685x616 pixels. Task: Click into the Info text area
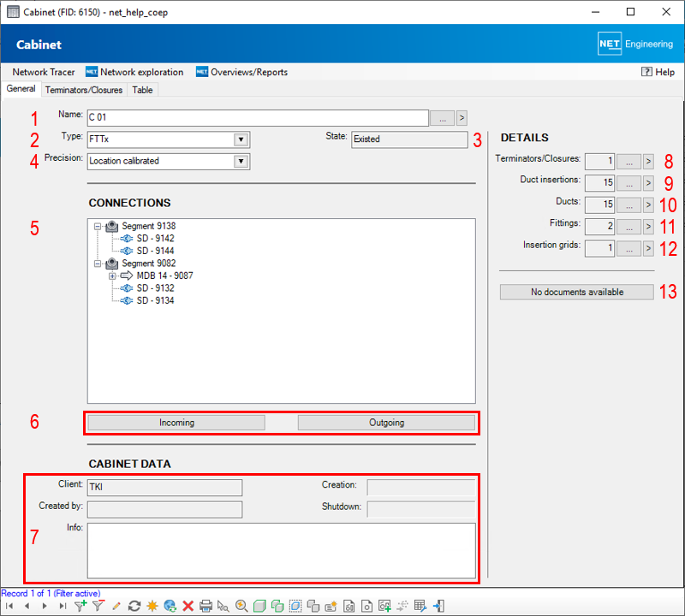tap(282, 550)
